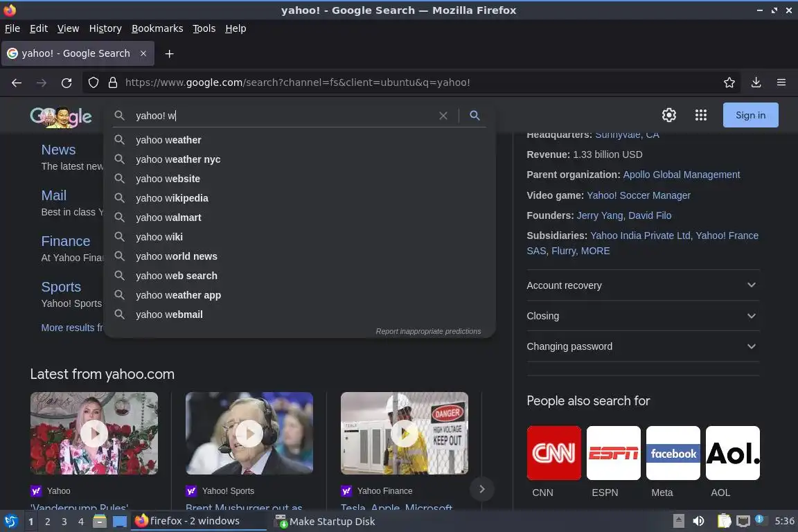This screenshot has width=798, height=532.
Task: Click Report inappropriate predictions
Action: click(428, 331)
